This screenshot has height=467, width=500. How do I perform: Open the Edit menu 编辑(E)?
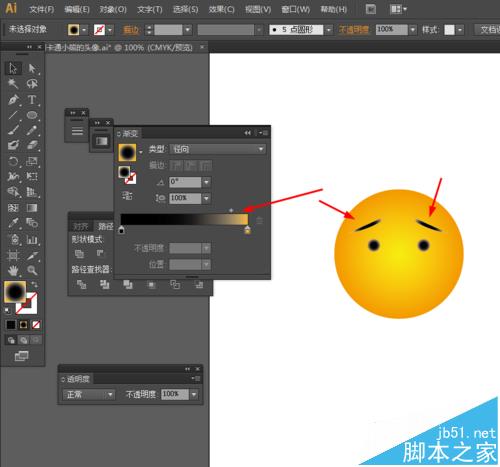[77, 9]
